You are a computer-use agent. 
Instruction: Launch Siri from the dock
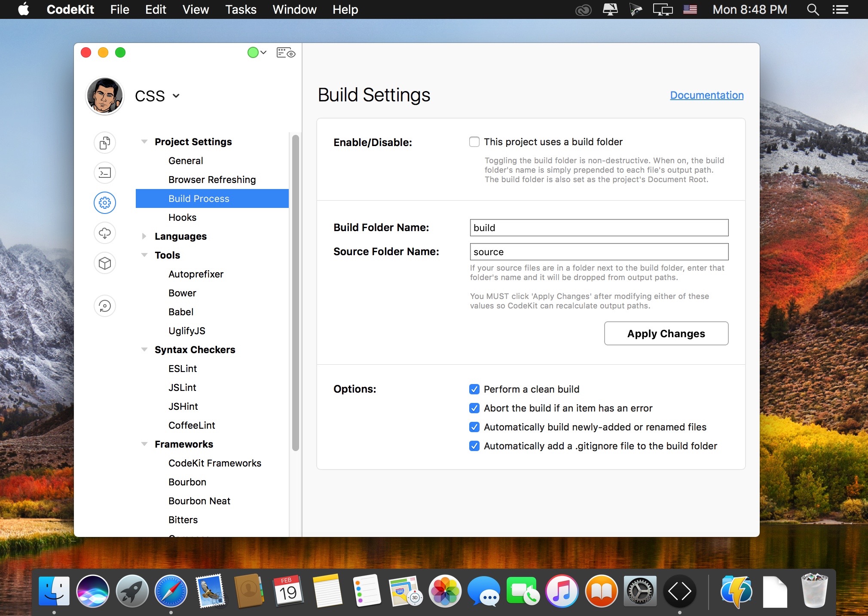click(x=93, y=591)
